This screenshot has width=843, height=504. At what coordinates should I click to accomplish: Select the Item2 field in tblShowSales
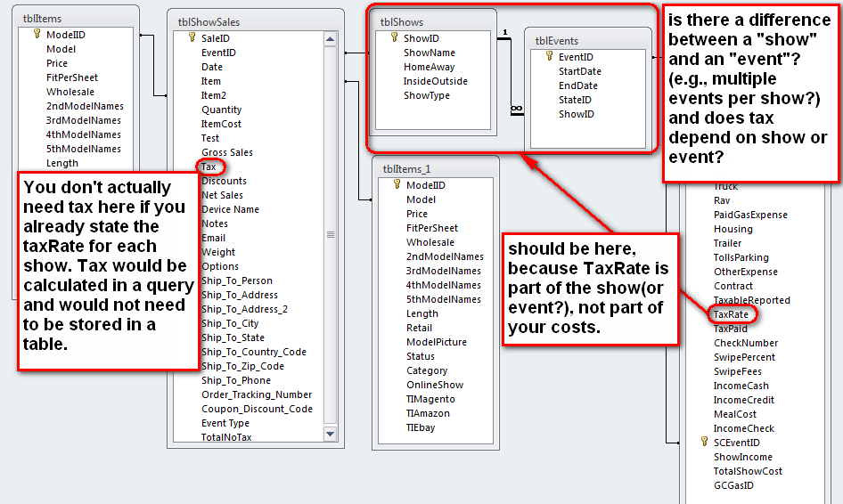[x=214, y=95]
